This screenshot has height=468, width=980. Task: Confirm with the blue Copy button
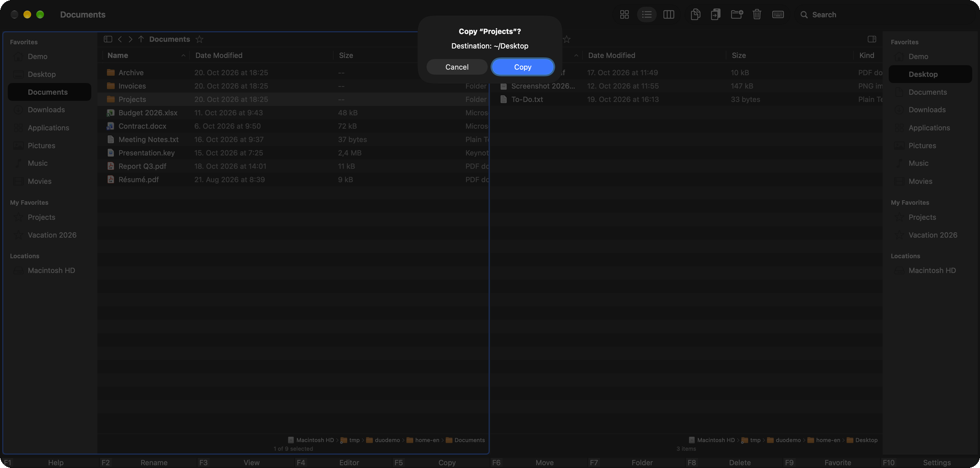523,67
